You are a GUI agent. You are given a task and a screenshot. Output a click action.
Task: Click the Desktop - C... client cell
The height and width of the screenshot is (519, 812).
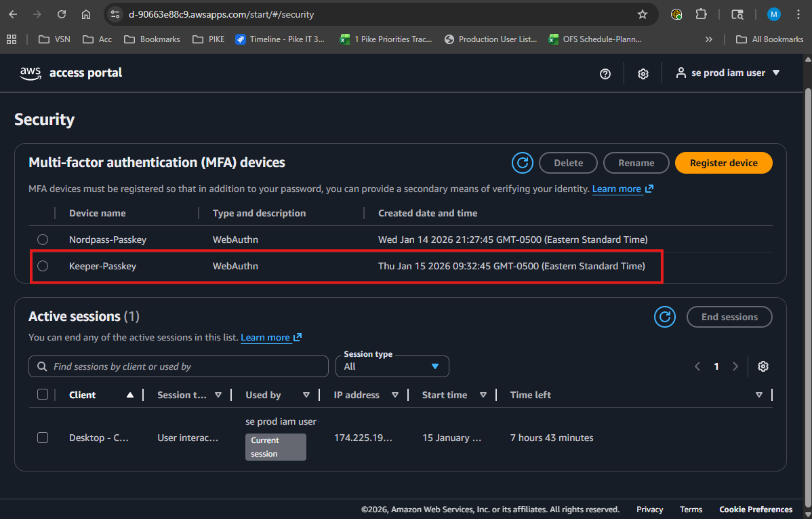pos(99,438)
